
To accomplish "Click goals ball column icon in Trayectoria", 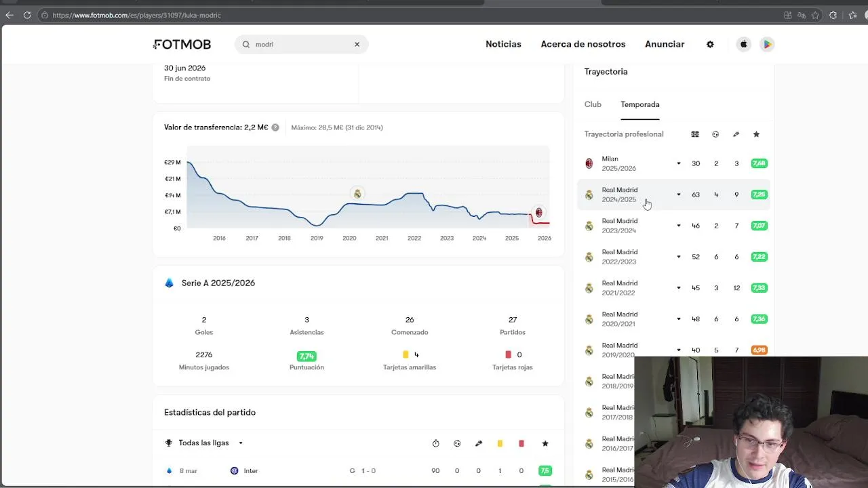I will tap(715, 134).
